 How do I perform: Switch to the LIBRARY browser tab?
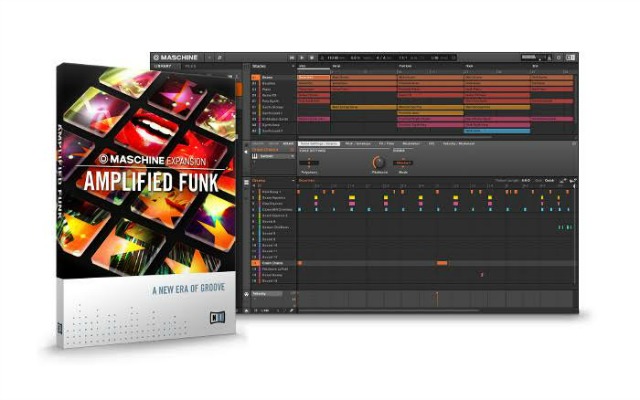click(163, 66)
